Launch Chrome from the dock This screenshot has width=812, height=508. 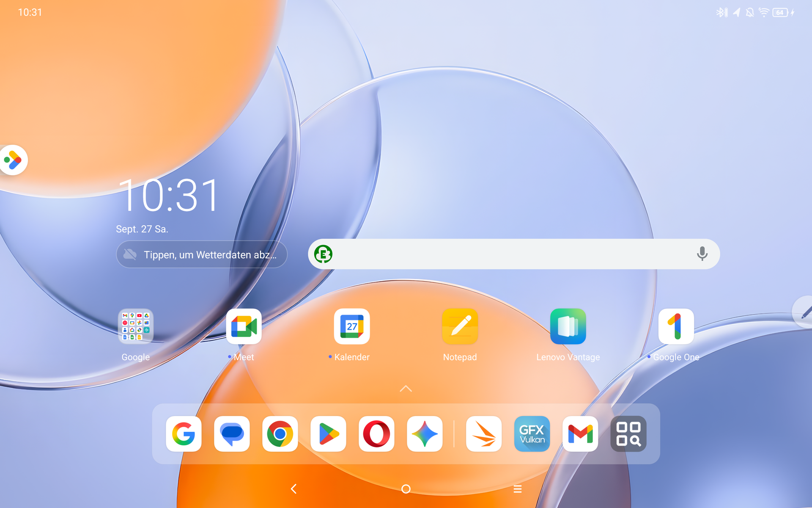tap(280, 434)
